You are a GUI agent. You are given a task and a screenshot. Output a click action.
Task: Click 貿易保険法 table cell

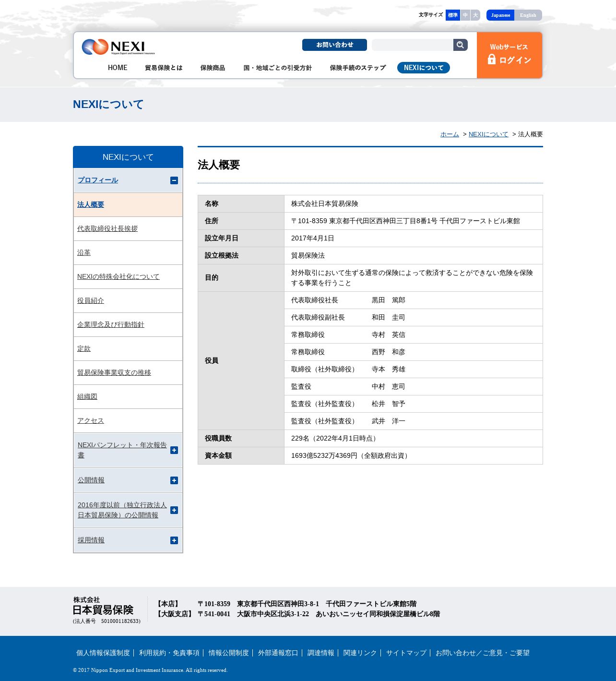coord(414,256)
